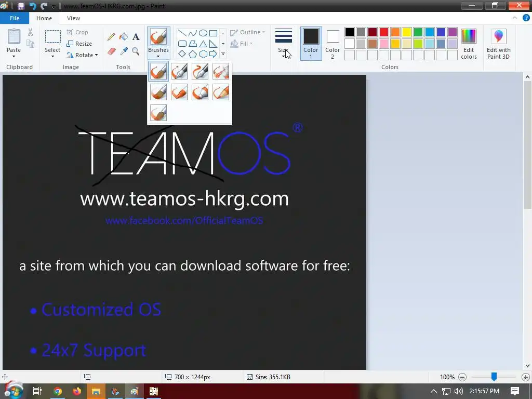Choose the Curve shape

tap(192, 33)
